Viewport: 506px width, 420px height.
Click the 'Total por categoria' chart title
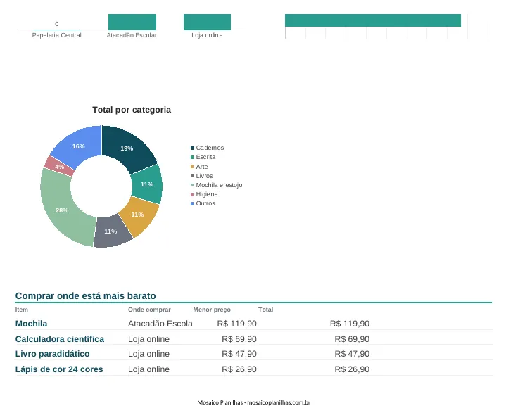click(x=132, y=110)
